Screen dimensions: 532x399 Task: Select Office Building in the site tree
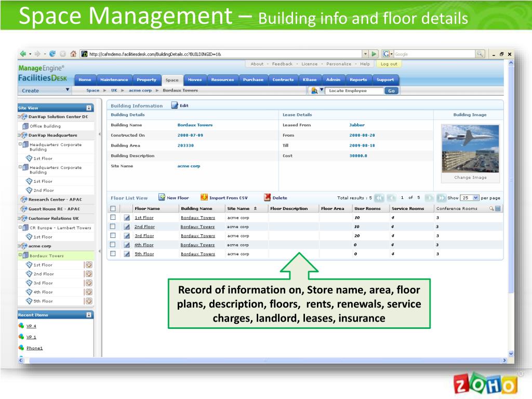45,126
